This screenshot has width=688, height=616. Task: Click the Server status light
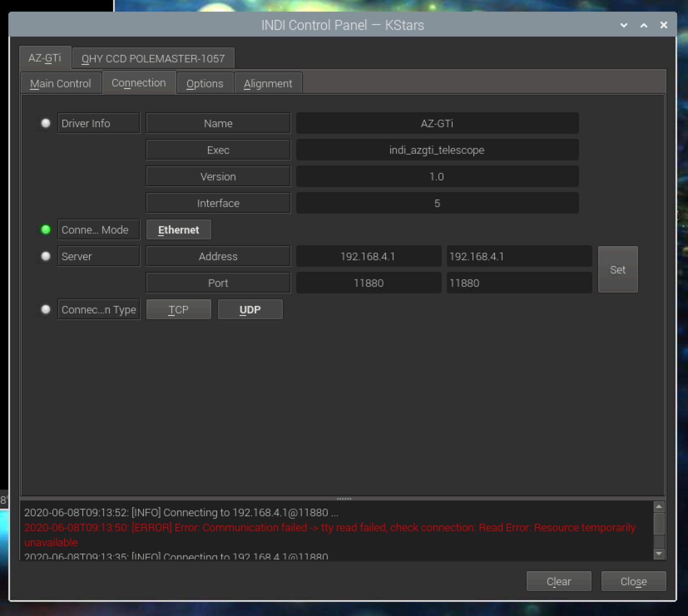click(x=46, y=256)
